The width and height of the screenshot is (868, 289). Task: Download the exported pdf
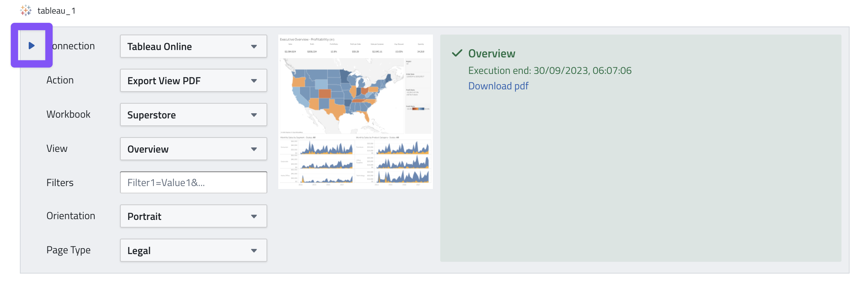498,86
